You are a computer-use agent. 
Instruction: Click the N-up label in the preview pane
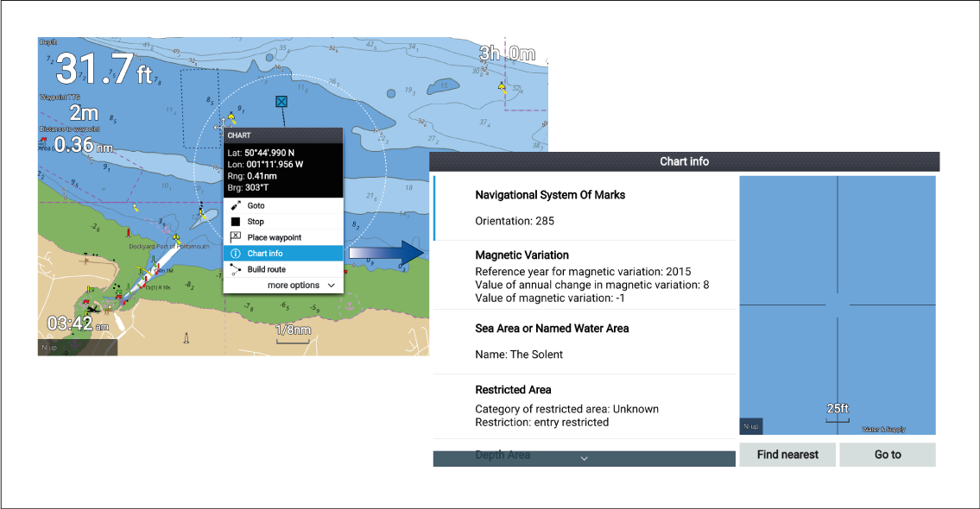(750, 426)
